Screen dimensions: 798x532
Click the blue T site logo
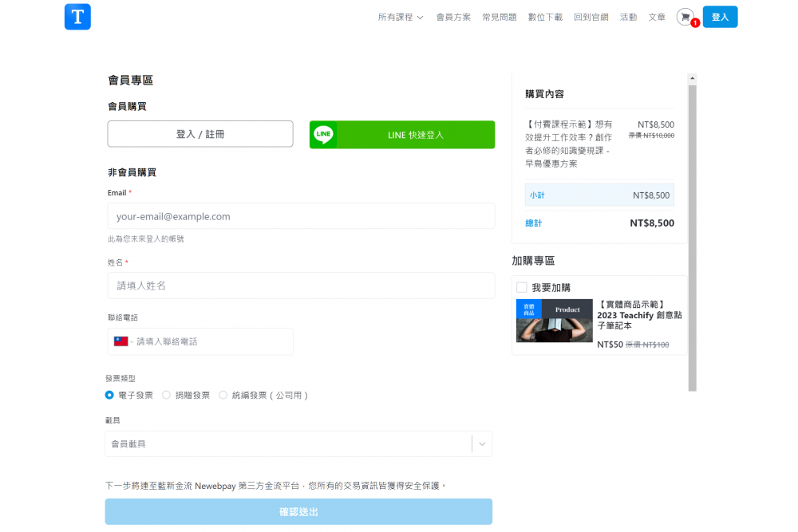point(77,17)
